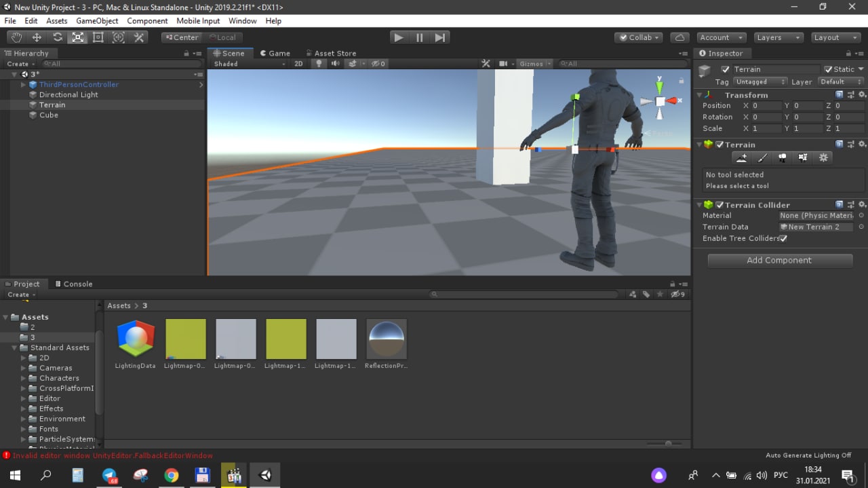This screenshot has height=488, width=868.
Task: Open the Shaded draw mode dropdown
Action: point(250,64)
